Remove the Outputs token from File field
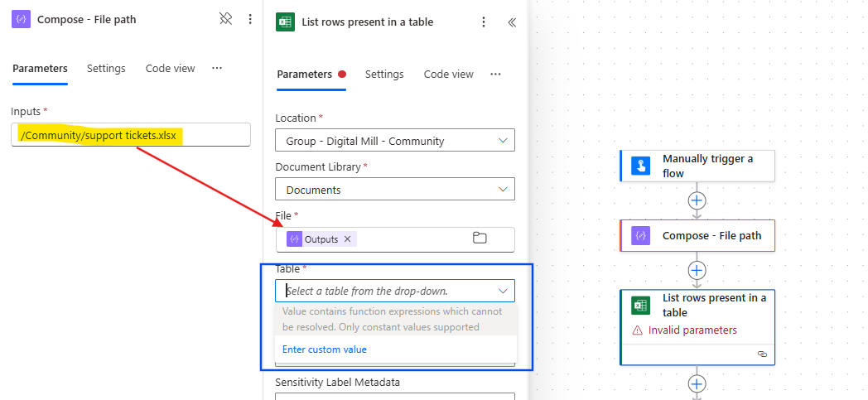This screenshot has width=868, height=400. [x=348, y=239]
